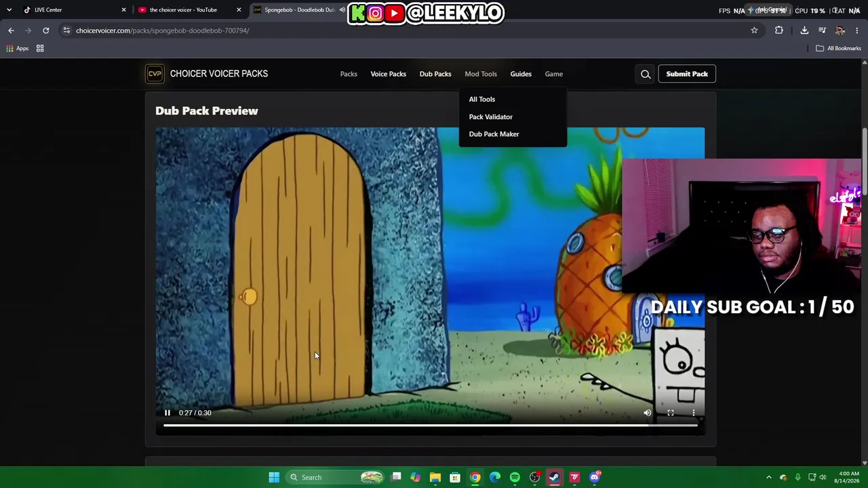Mute audio on the Spongebob tab
The height and width of the screenshot is (488, 868).
tap(342, 10)
